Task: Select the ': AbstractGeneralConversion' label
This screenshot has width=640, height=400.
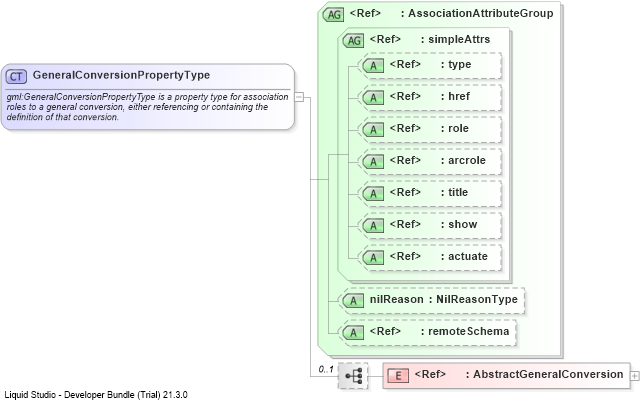Action: (544, 374)
